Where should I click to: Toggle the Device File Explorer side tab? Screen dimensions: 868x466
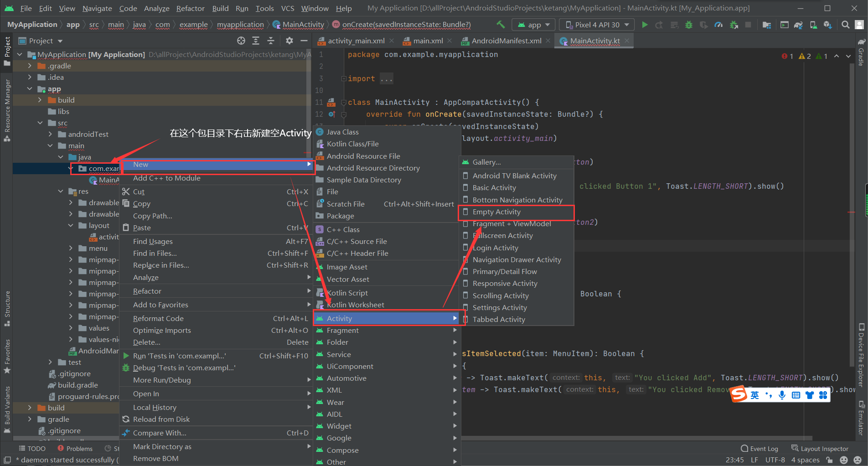tap(861, 355)
